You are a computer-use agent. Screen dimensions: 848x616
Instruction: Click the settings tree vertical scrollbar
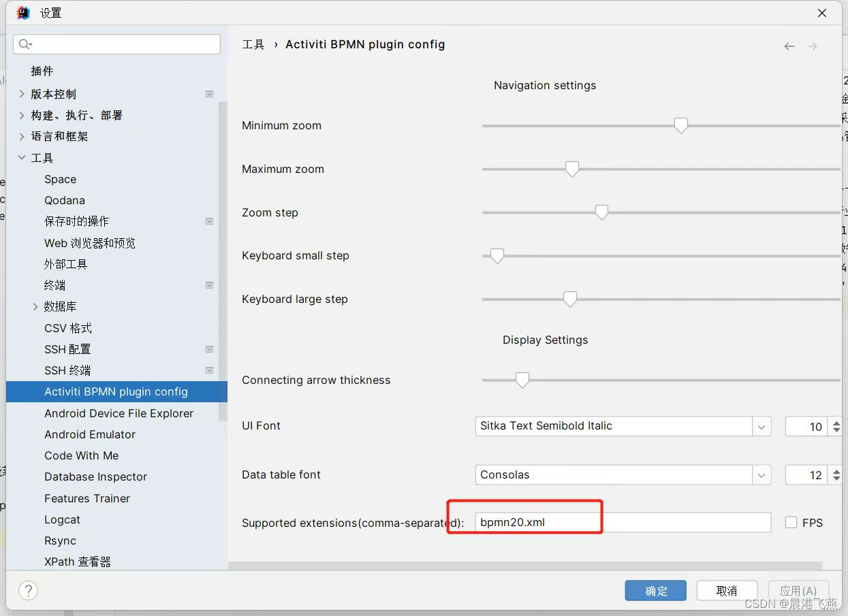(x=222, y=261)
